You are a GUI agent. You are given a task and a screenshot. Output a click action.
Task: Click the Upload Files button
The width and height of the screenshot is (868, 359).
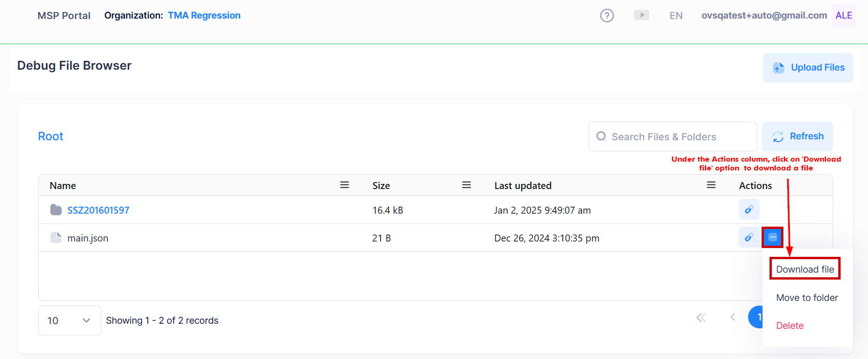pos(808,68)
